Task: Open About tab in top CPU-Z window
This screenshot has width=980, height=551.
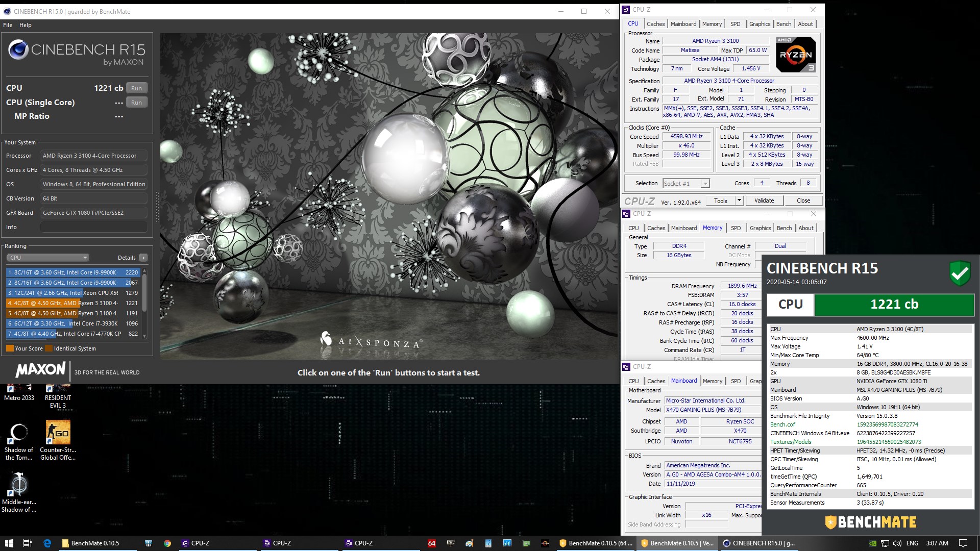Action: [x=805, y=24]
